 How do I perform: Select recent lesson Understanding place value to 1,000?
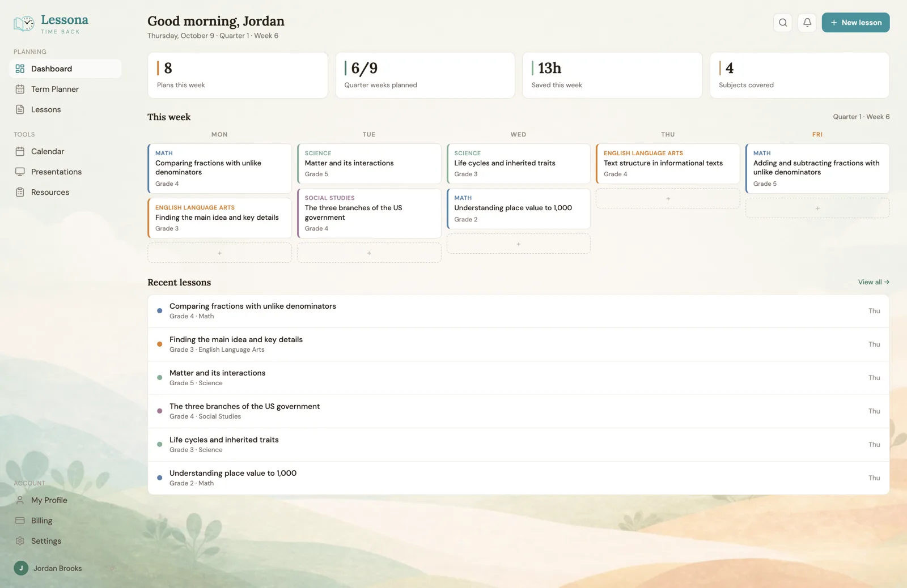coord(518,478)
